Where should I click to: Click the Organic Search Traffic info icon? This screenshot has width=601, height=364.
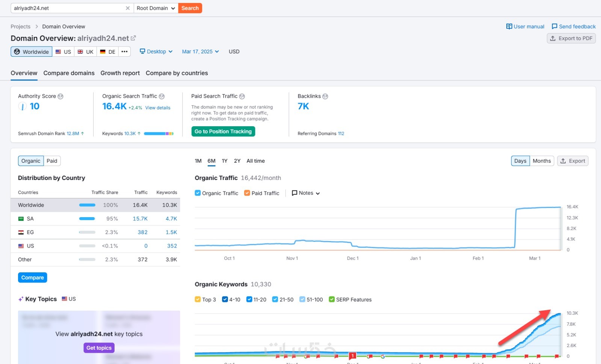tap(162, 96)
